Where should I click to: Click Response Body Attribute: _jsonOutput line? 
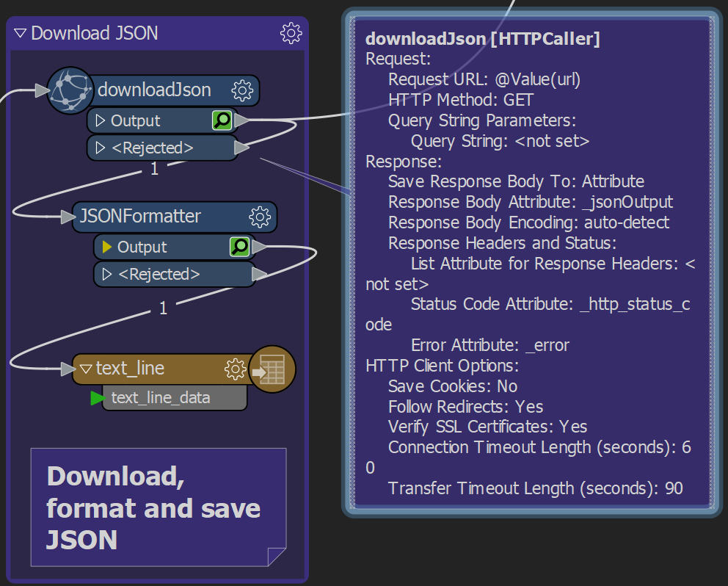click(531, 202)
